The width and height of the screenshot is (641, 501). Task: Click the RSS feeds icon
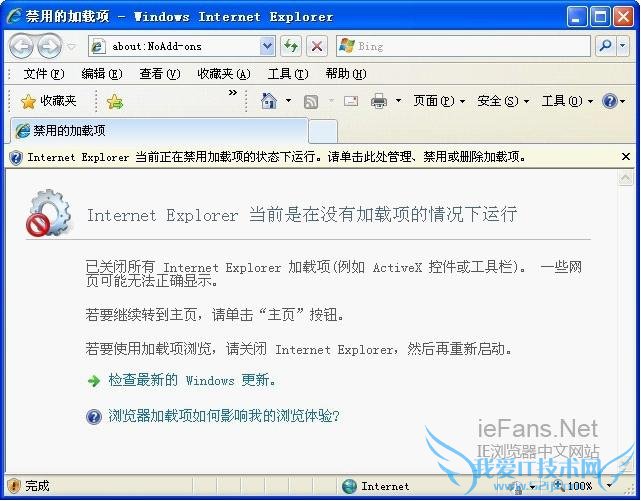(x=311, y=101)
